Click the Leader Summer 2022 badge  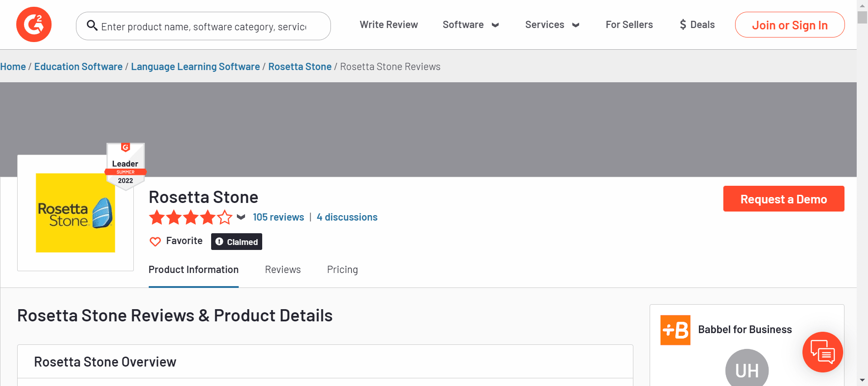(x=126, y=165)
